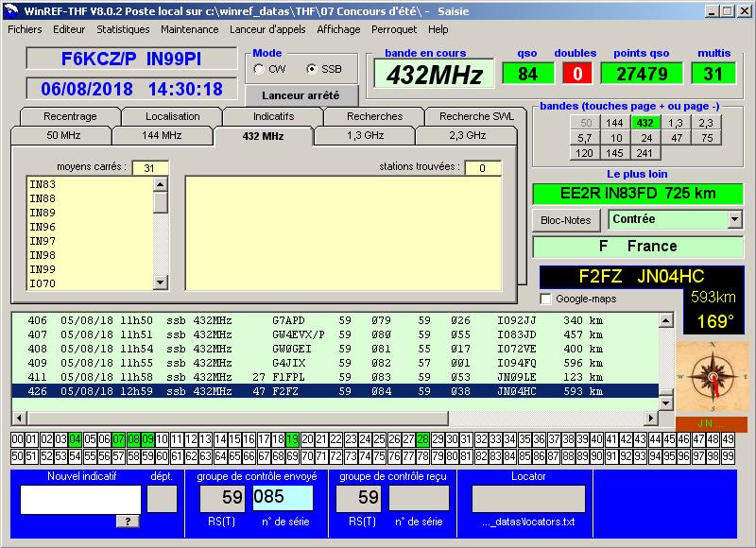The height and width of the screenshot is (548, 756).
Task: Click into the Nouvel indicatif input field
Action: click(80, 499)
